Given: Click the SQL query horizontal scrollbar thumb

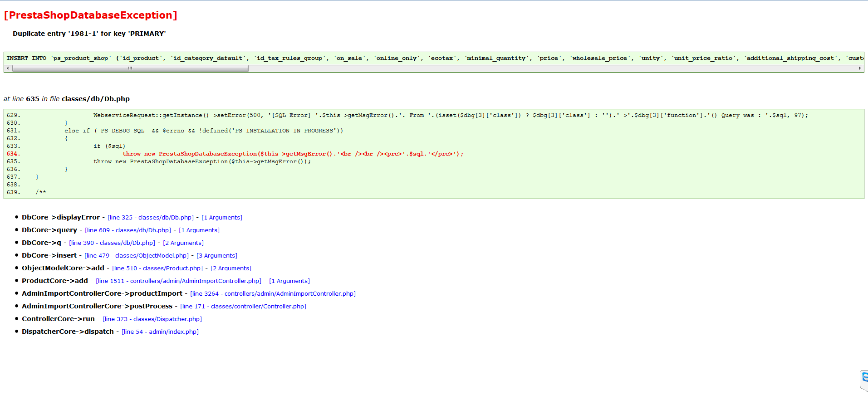Looking at the screenshot, I should tap(130, 68).
